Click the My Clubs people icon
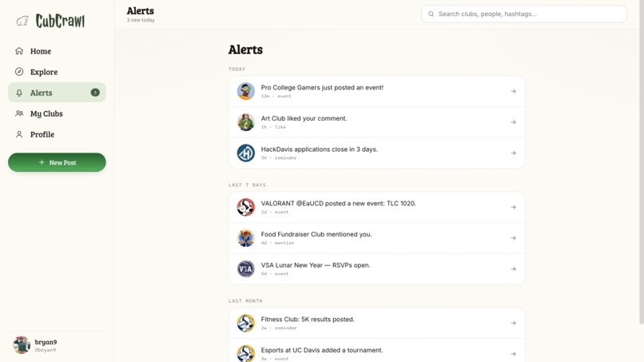Viewport: 644px width, 362px height. click(19, 113)
